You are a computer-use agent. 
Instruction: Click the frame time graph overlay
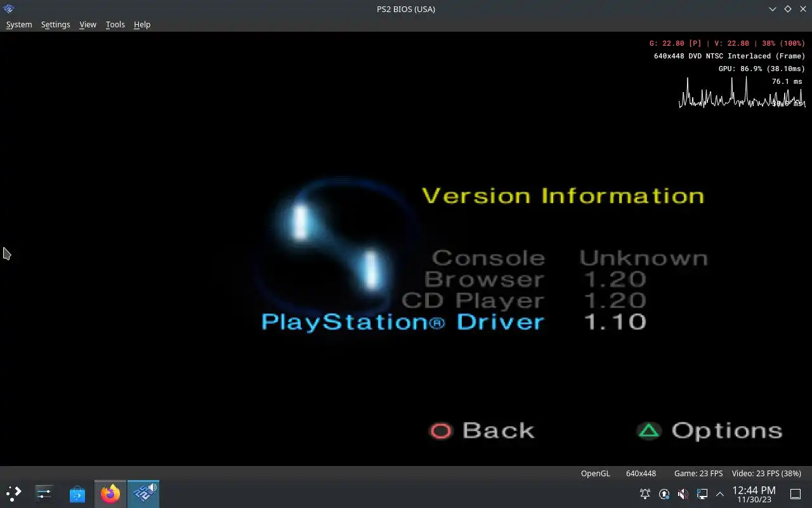tap(742, 93)
